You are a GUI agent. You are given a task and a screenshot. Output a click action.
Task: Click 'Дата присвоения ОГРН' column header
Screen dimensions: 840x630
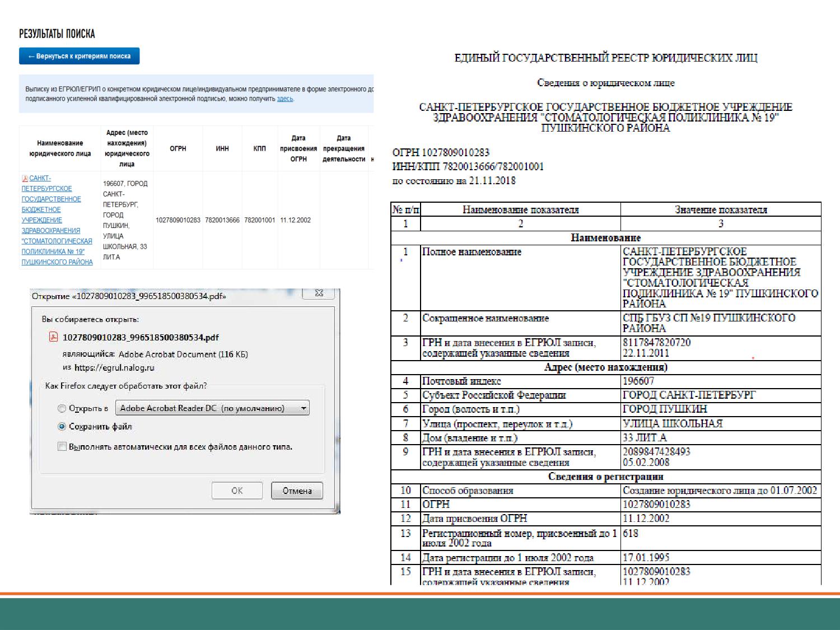coord(298,148)
